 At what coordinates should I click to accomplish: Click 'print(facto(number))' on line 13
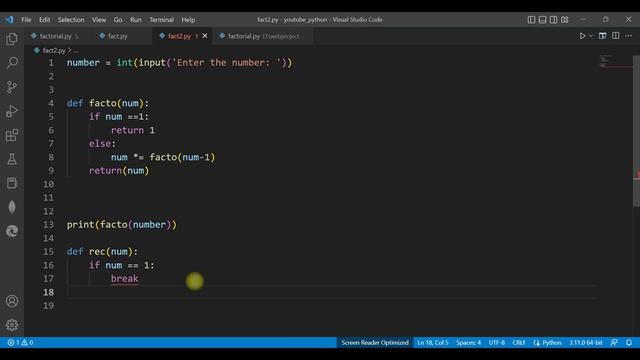point(122,225)
